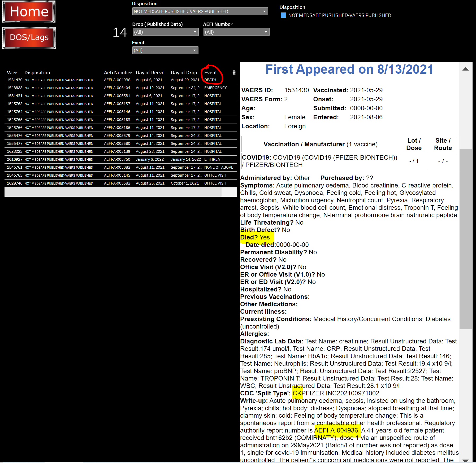Select legend entry NOT MEDSAFE PUBLISHED-VAERS PUBLISHED
This screenshot has width=476, height=463.
coord(339,15)
